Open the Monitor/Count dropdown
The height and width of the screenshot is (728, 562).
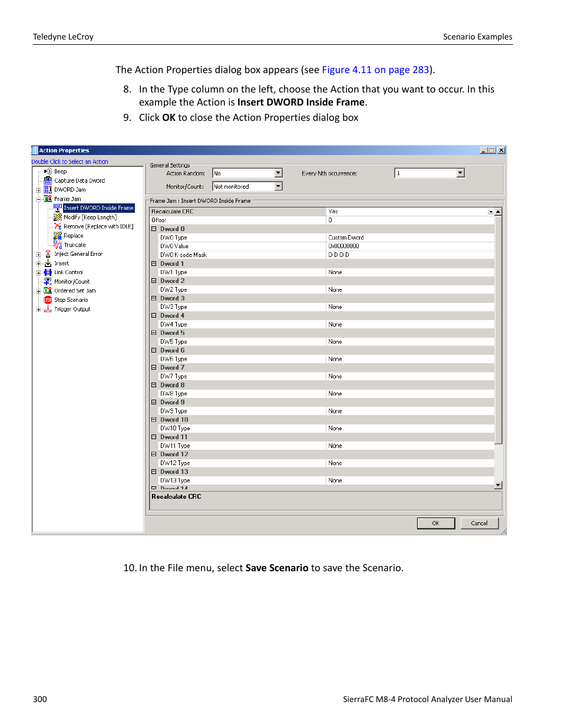point(279,186)
